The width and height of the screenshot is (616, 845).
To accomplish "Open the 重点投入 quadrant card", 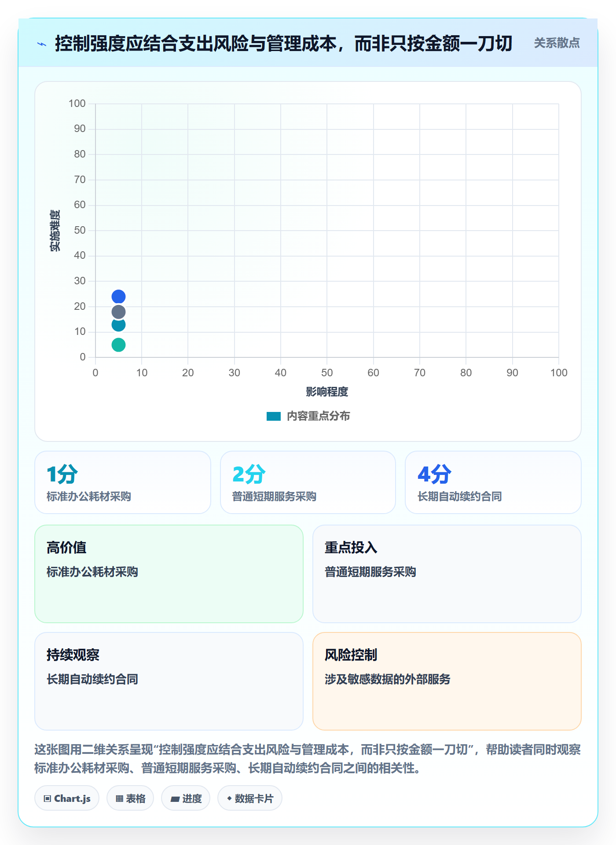I will coord(447,574).
